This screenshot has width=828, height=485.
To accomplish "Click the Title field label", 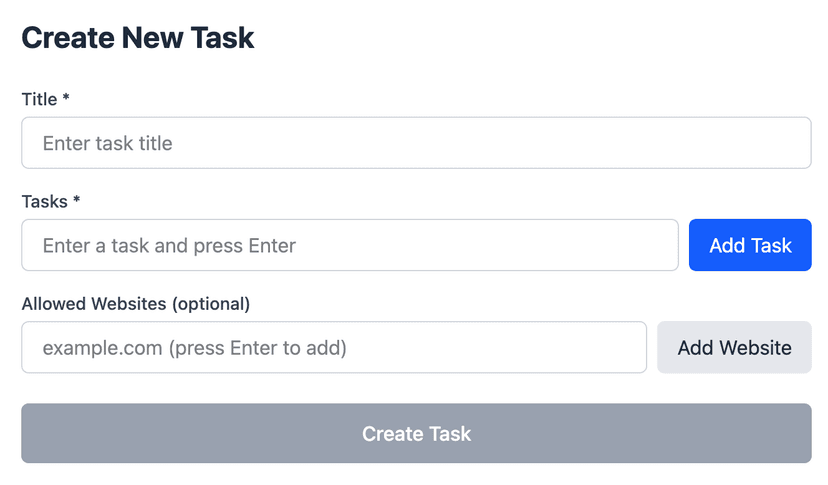I will click(39, 99).
